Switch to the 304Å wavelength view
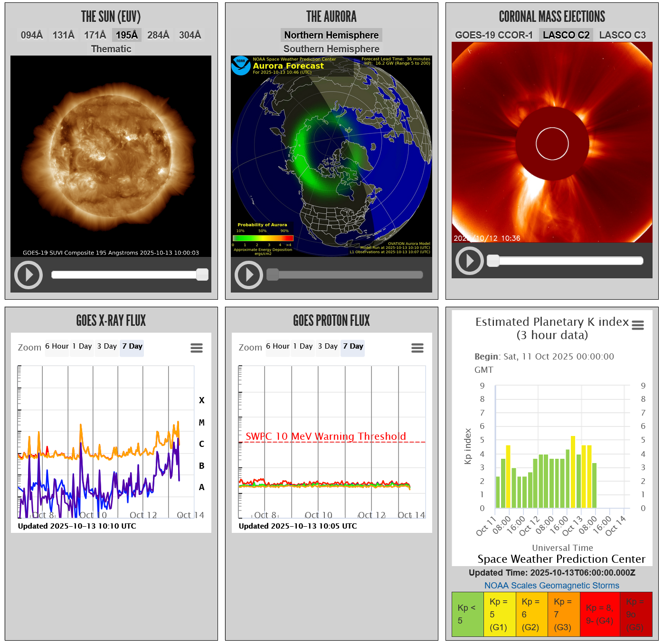Screen dimensions: 663x644 [190, 35]
